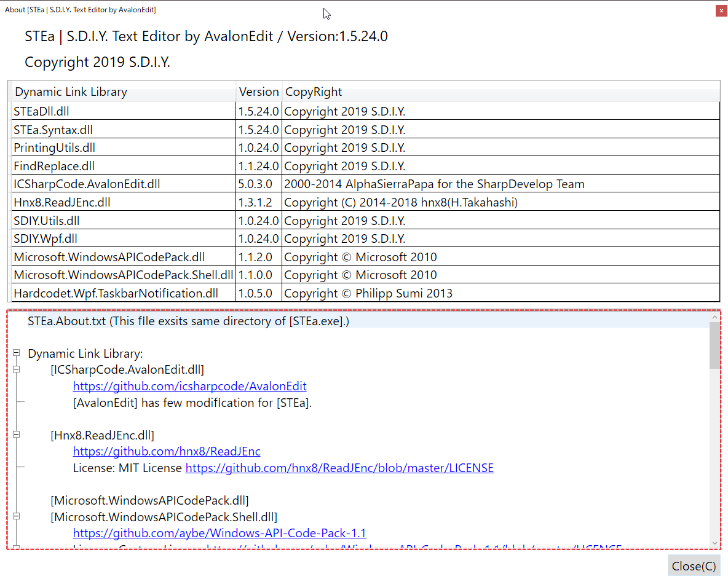Select the FindReplace.dll row

coord(365,165)
